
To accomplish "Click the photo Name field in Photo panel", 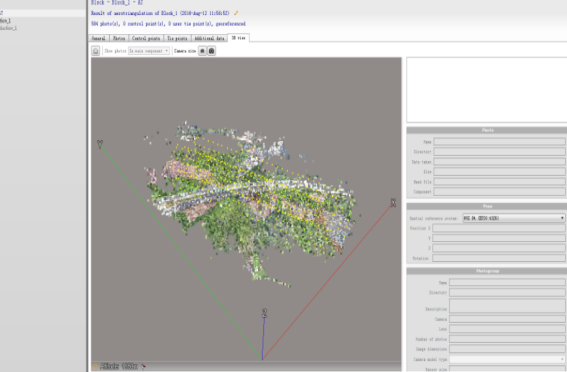I will click(499, 142).
